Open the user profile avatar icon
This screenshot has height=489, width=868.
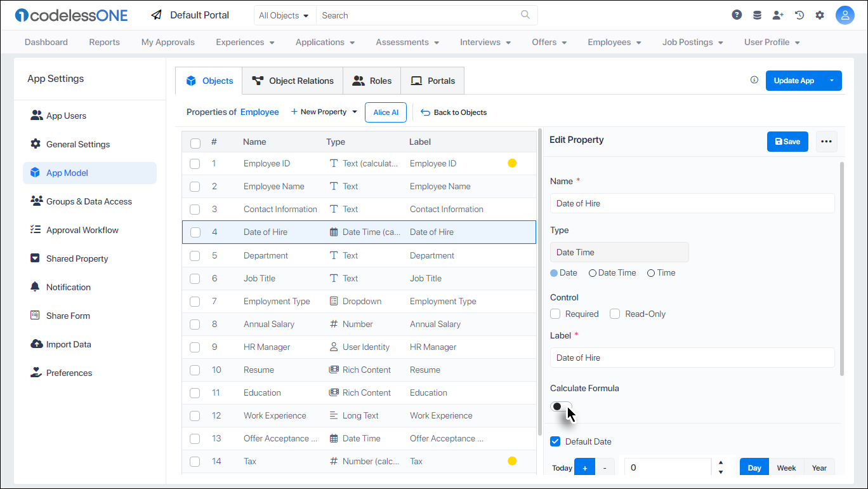(845, 15)
